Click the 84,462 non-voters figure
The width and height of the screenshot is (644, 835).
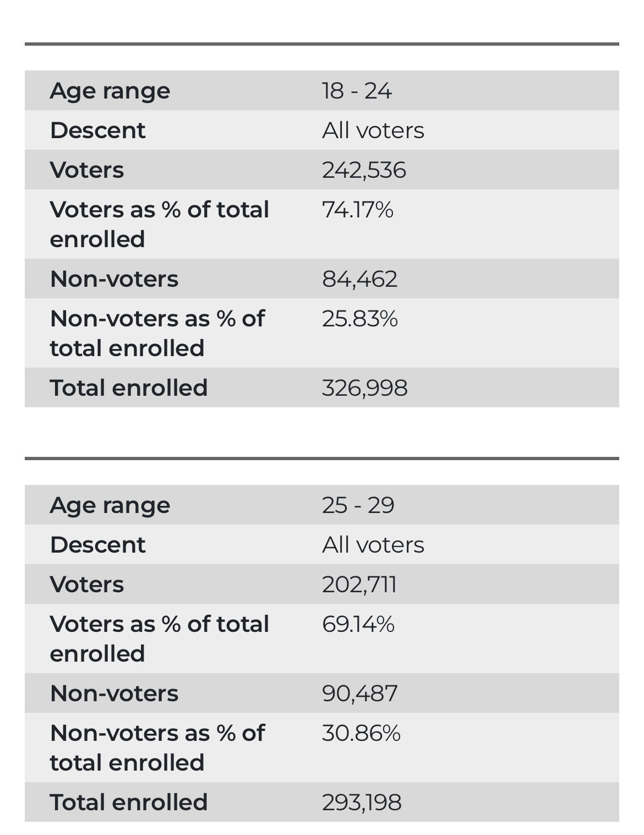[x=359, y=279]
